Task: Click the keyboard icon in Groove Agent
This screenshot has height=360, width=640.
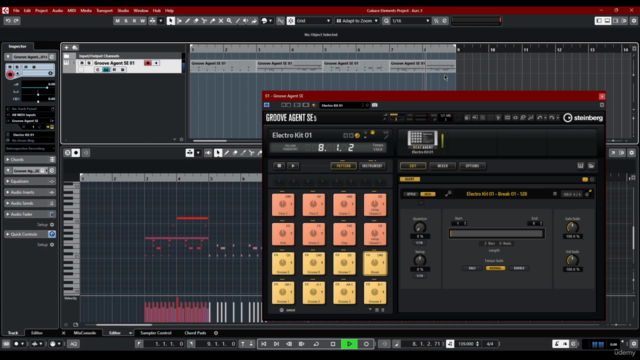Action: [580, 166]
